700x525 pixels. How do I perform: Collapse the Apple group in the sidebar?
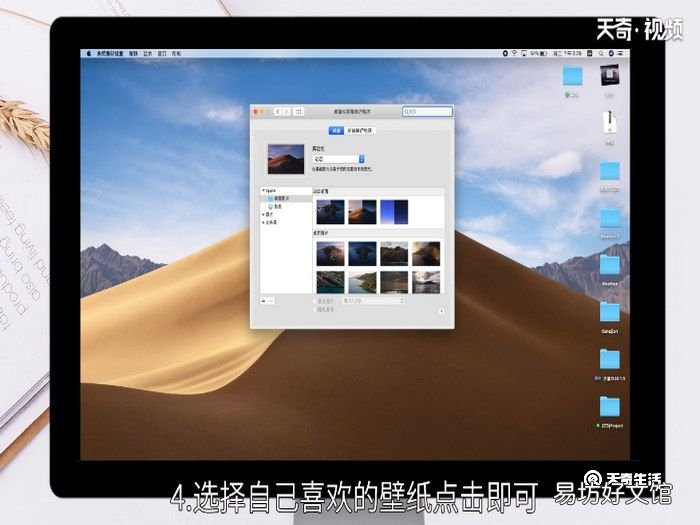[x=263, y=191]
